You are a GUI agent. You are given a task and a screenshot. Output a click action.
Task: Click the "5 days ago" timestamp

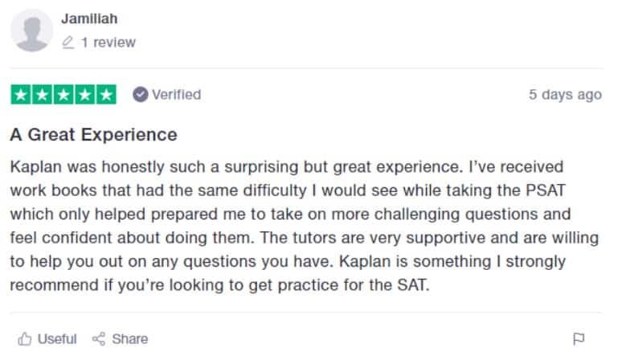(x=564, y=95)
